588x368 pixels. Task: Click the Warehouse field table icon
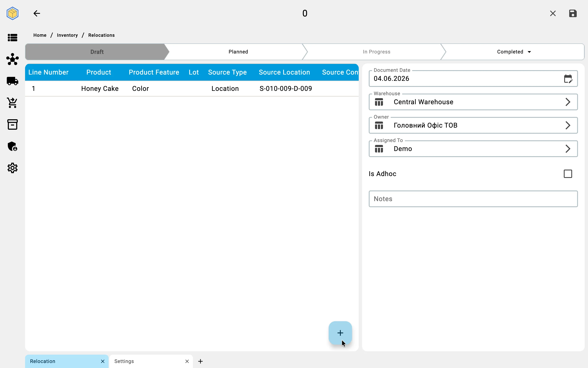tap(379, 102)
